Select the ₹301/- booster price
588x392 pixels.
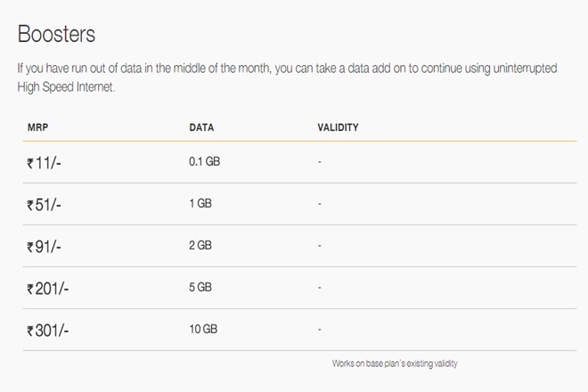coord(48,331)
